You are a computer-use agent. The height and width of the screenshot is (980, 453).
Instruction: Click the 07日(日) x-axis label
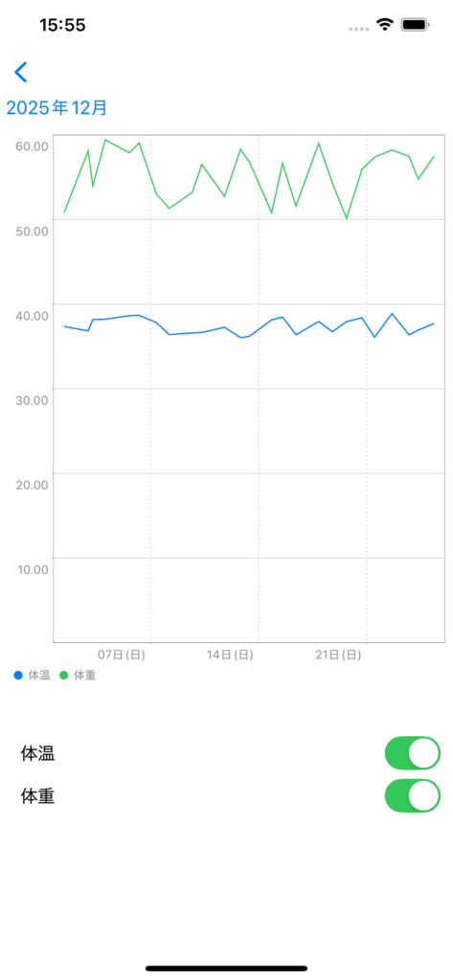click(122, 655)
